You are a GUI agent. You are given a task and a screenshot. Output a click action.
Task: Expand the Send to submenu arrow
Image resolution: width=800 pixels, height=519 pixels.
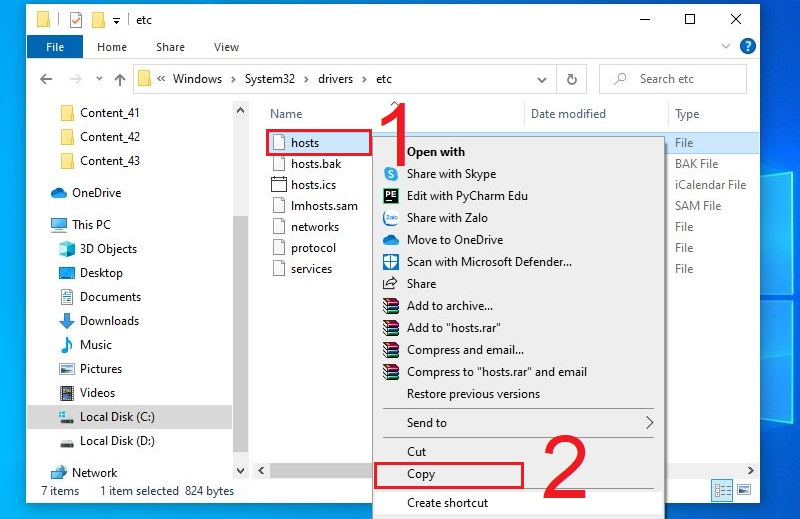pos(649,423)
